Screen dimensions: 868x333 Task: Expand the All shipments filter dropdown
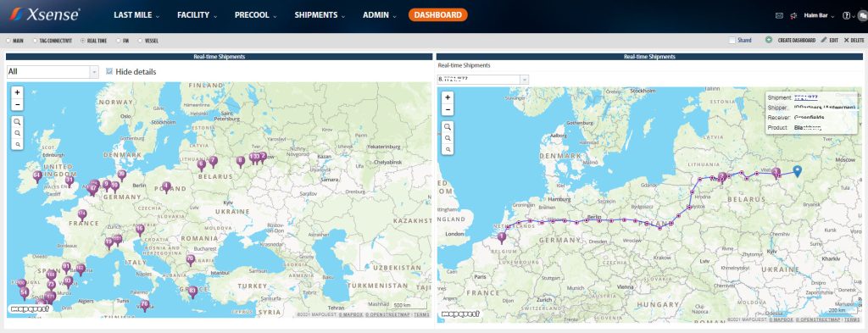(53, 72)
